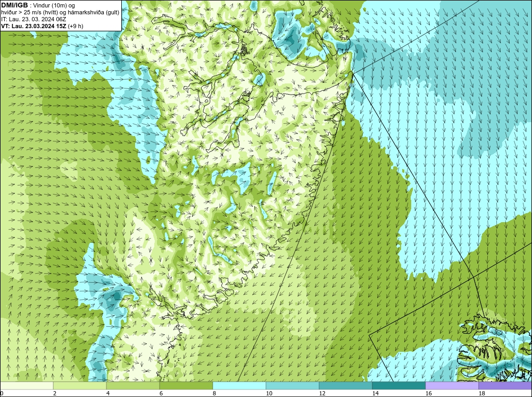Click the 4-6 m/s green legend swatch
532x397 pixels.
click(x=133, y=386)
